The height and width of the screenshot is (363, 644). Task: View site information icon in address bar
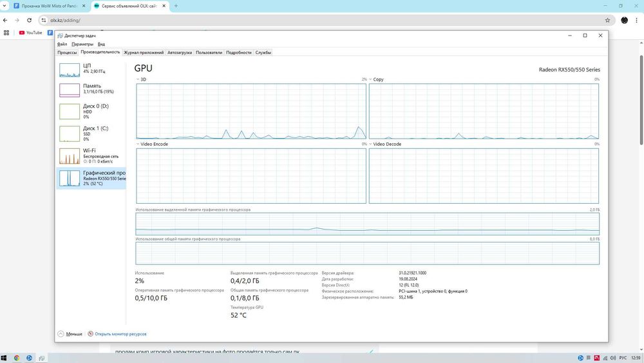(x=44, y=20)
